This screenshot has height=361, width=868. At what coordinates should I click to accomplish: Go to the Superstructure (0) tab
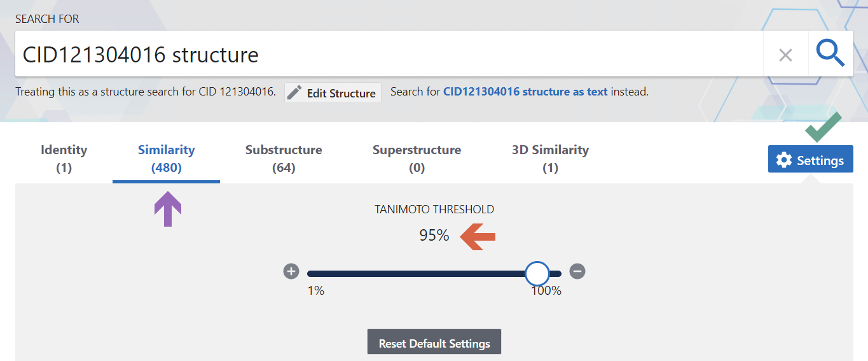(x=417, y=159)
